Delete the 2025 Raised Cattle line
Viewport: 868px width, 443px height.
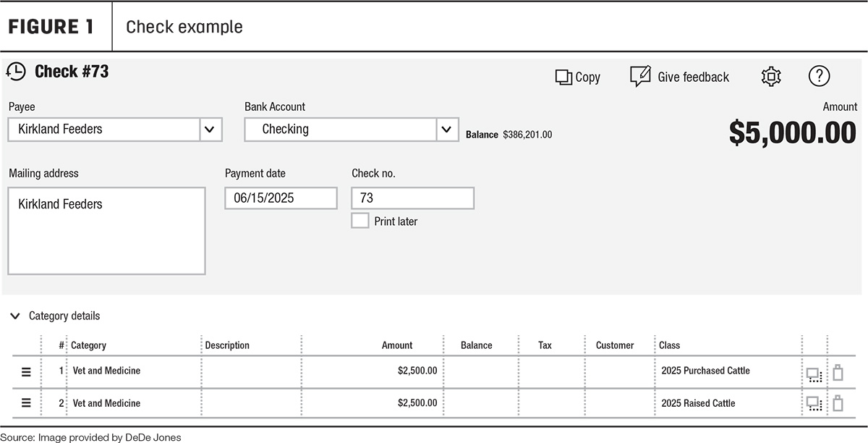point(838,403)
